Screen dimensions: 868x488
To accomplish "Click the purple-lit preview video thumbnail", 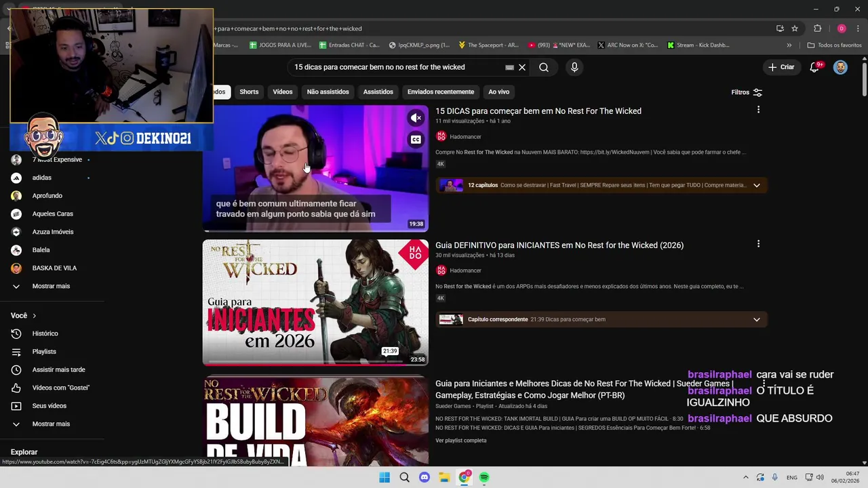I will 315,168.
